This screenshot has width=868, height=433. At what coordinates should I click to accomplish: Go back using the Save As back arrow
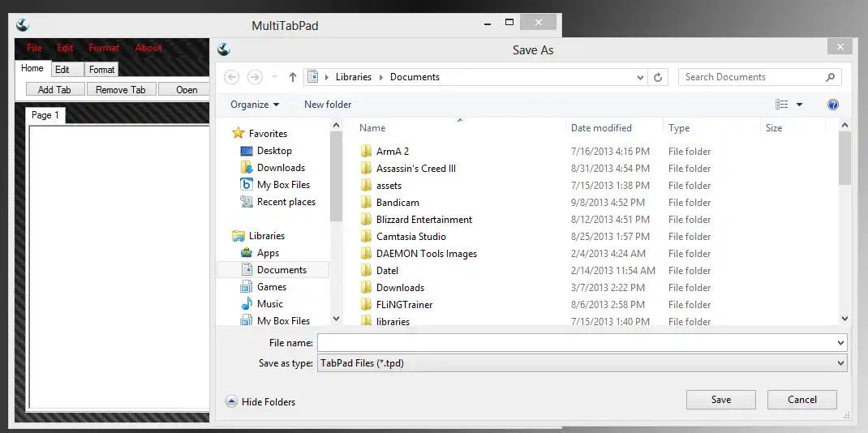(x=231, y=77)
